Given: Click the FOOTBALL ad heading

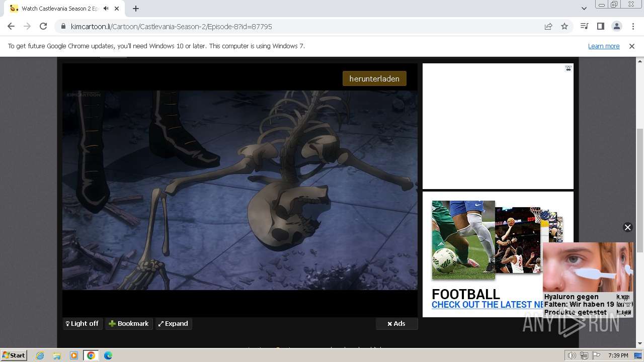Looking at the screenshot, I should pyautogui.click(x=466, y=294).
